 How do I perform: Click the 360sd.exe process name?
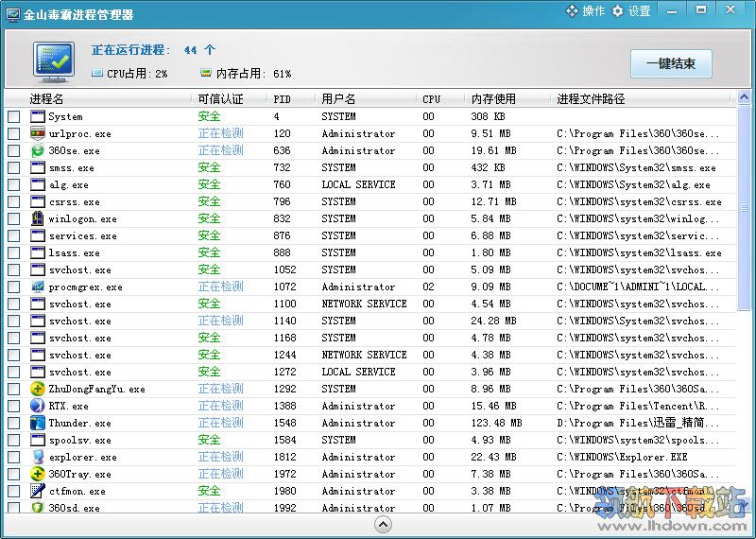pyautogui.click(x=75, y=508)
